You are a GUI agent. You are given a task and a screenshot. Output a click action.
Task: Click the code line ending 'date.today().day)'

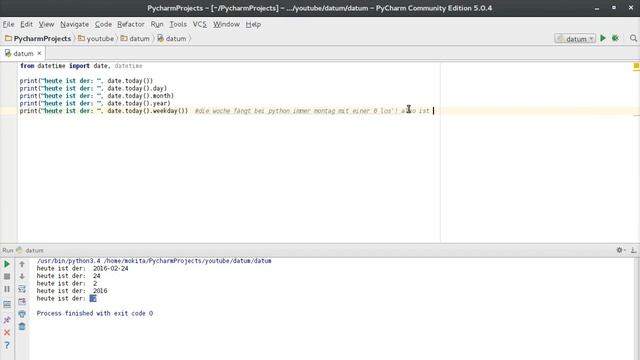coord(93,88)
